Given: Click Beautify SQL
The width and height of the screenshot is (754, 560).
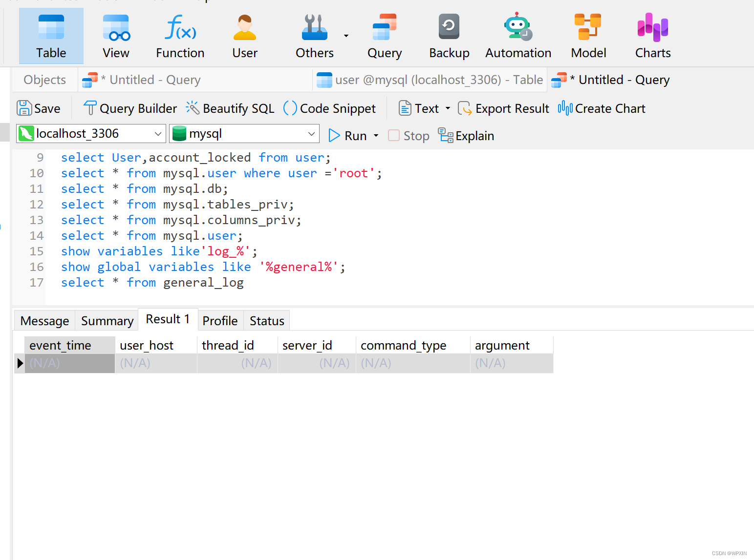Looking at the screenshot, I should click(x=230, y=108).
